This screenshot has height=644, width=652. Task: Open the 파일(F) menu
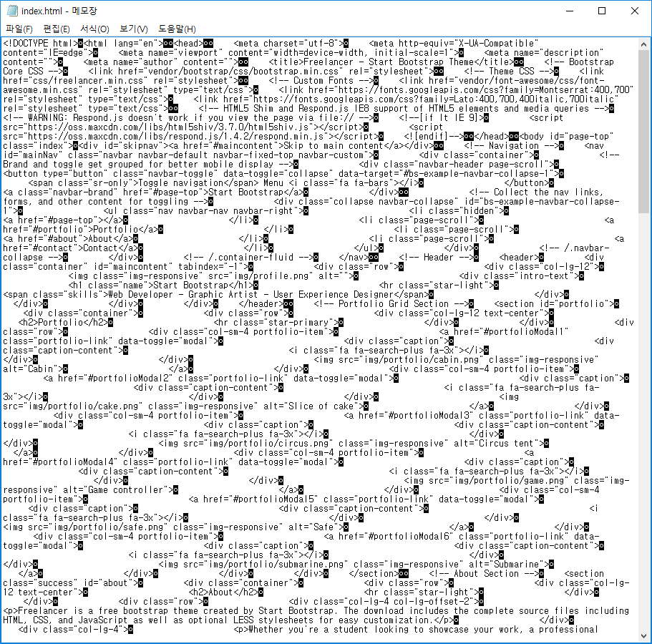click(19, 29)
